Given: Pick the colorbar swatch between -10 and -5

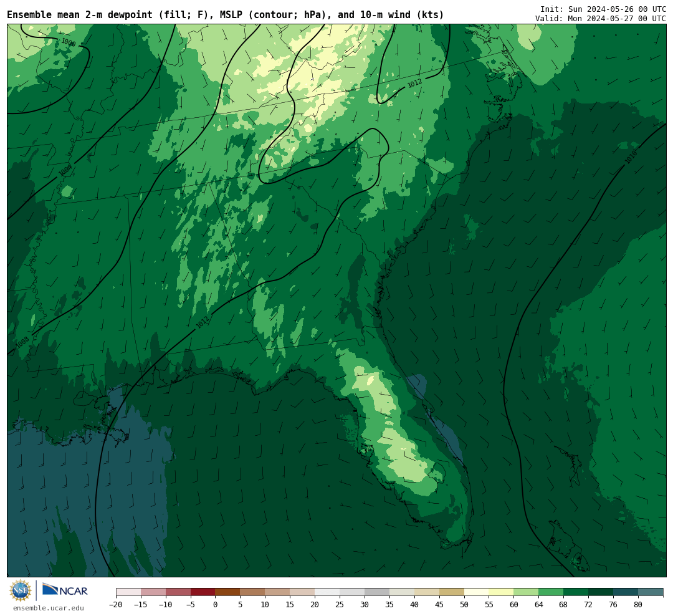Looking at the screenshot, I should click(178, 592).
